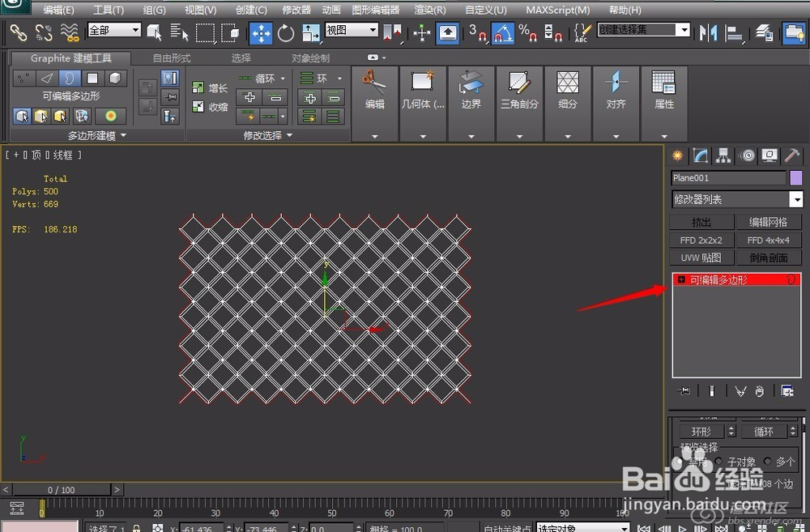
Task: Switch to the 对象绘制 ribbon tab
Action: coord(310,57)
